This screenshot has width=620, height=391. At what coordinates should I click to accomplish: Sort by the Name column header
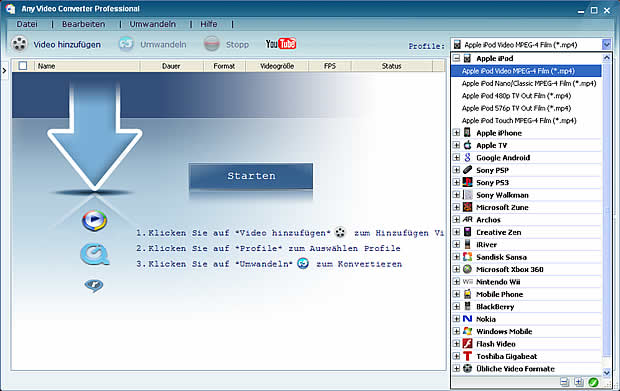(x=87, y=66)
